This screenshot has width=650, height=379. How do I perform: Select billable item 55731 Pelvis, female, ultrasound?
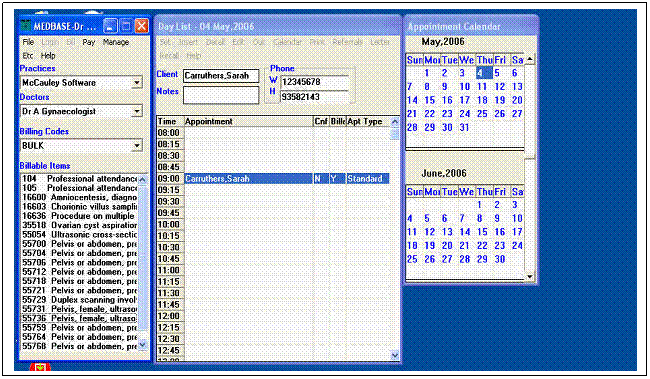[79, 309]
